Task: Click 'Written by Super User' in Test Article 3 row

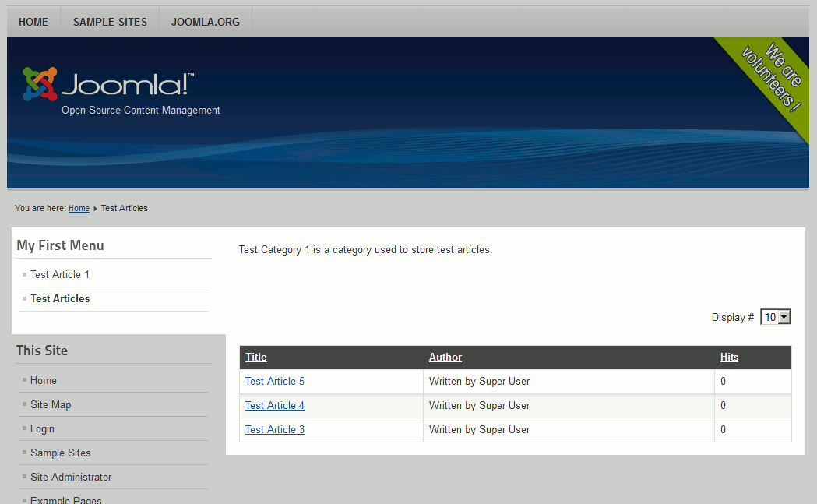Action: point(479,429)
